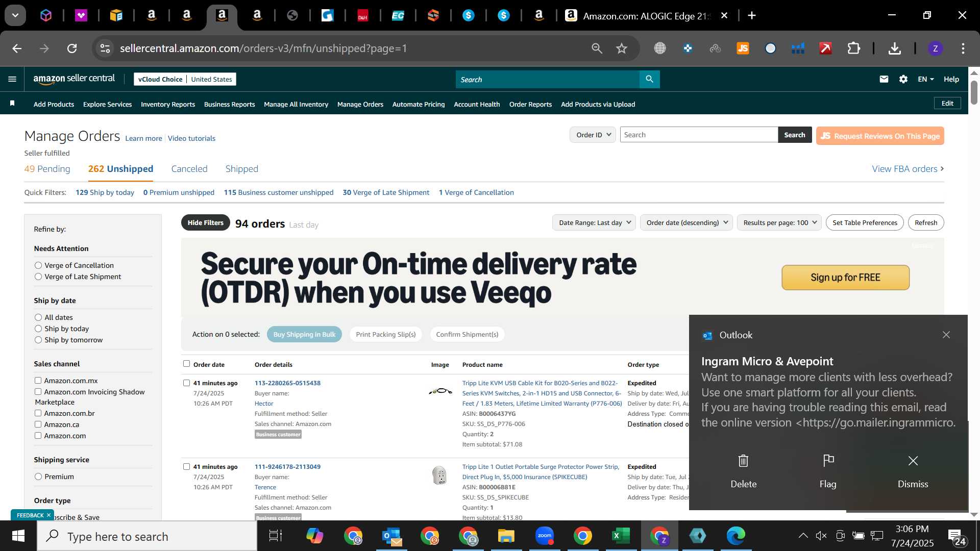The width and height of the screenshot is (980, 551).
Task: Click the page's vertical scrollbar thumb
Action: click(x=974, y=92)
